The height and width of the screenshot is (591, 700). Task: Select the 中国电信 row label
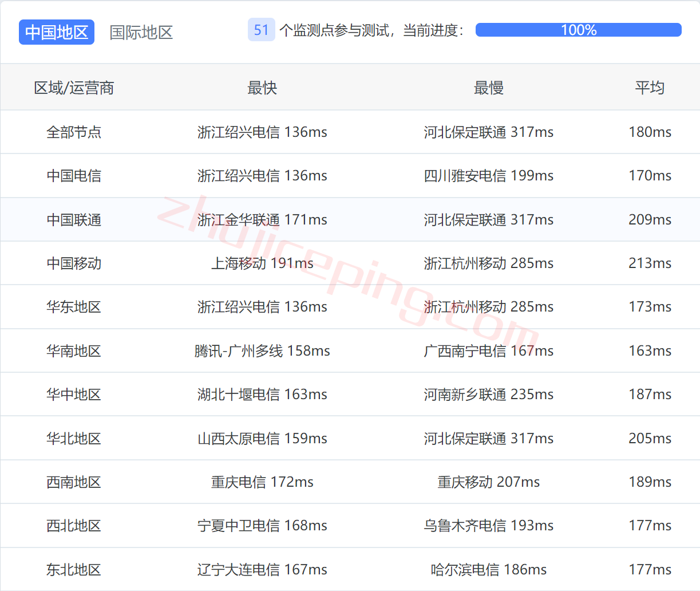coord(74,176)
